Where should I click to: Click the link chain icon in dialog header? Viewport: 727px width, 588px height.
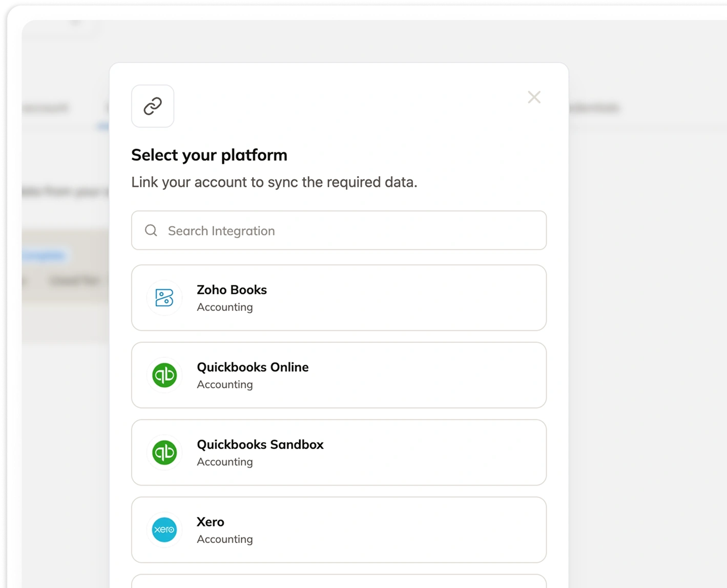(x=153, y=106)
